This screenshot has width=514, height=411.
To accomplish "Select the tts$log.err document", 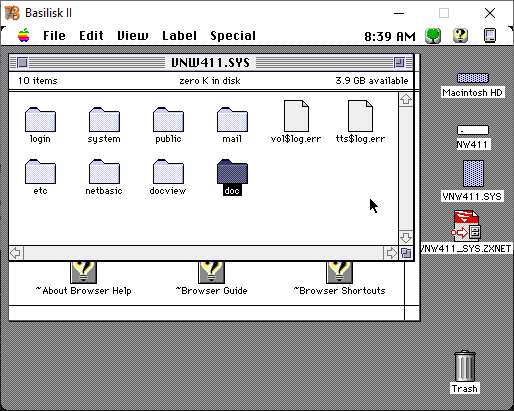I will pos(360,116).
